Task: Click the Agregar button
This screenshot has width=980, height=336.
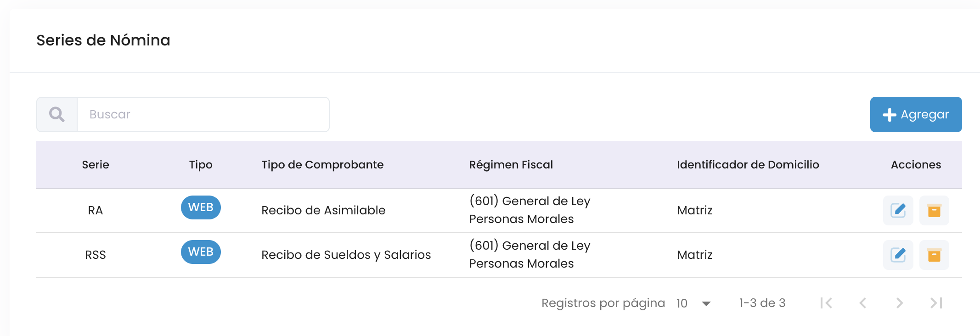Action: [916, 114]
